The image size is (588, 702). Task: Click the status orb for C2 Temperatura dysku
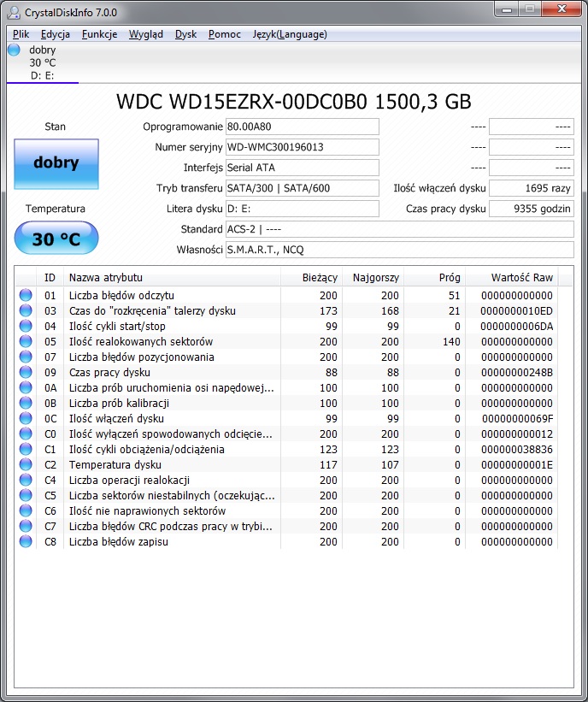coord(26,464)
